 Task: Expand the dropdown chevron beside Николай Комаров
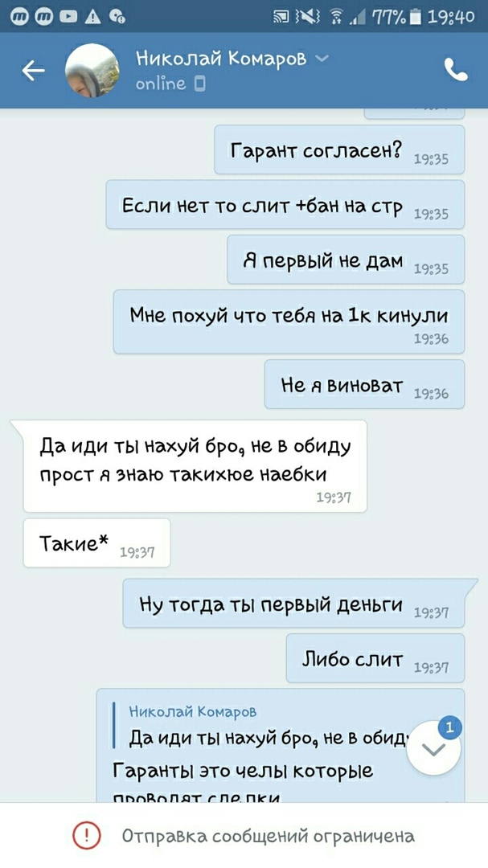pyautogui.click(x=322, y=58)
